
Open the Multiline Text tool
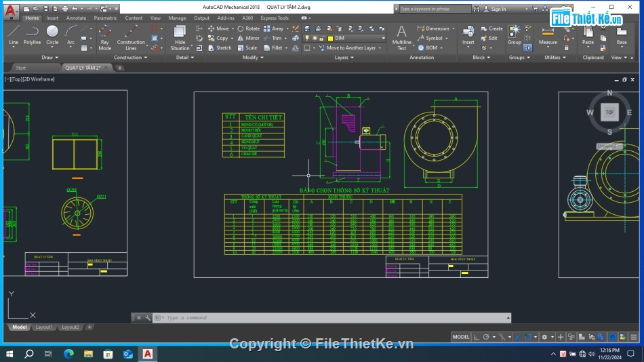point(402,38)
